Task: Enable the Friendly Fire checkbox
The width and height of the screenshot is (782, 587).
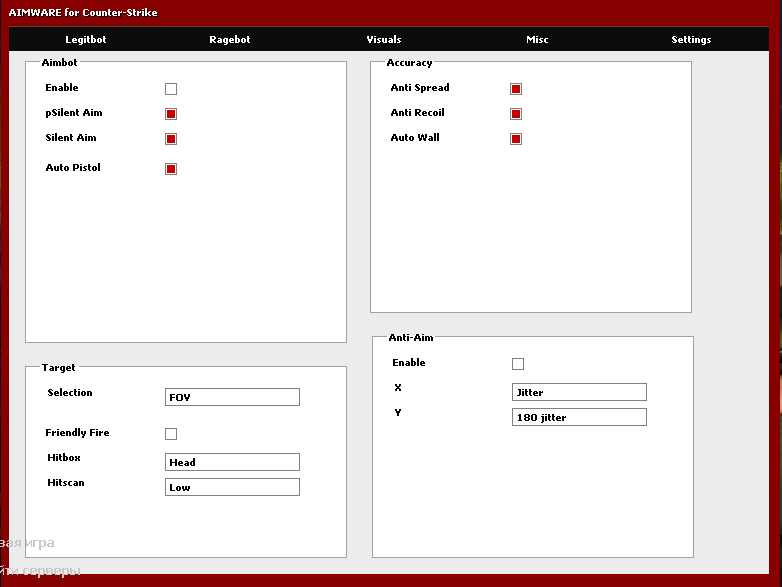Action: (x=171, y=434)
